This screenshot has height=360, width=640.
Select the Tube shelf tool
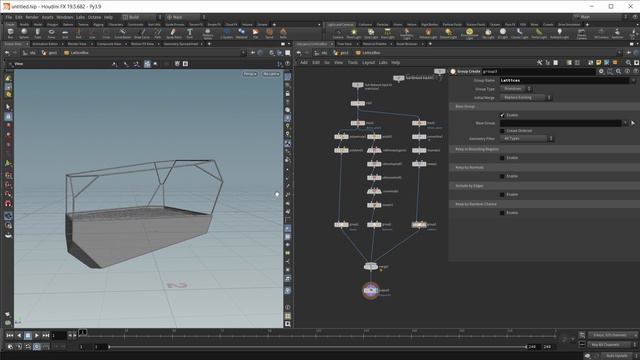[x=38, y=33]
